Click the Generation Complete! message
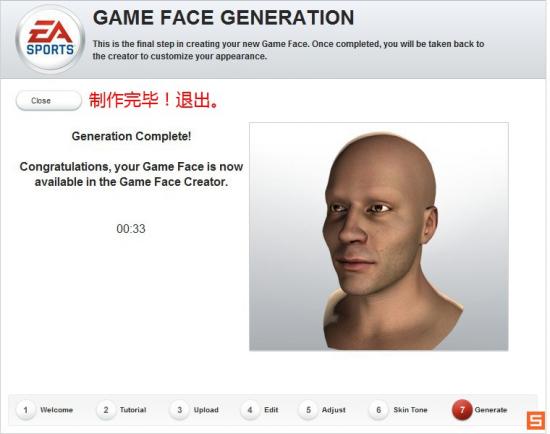 tap(132, 136)
